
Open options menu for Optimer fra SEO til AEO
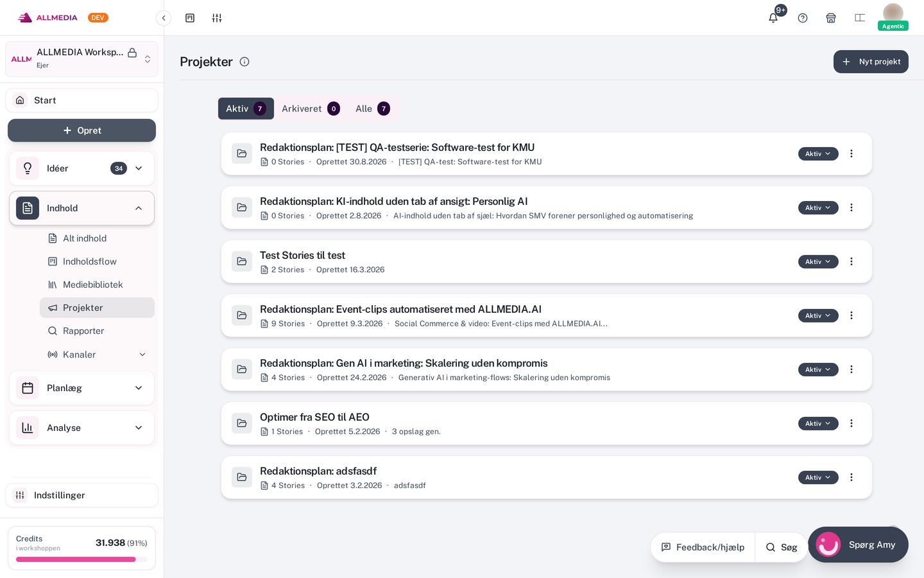851,423
